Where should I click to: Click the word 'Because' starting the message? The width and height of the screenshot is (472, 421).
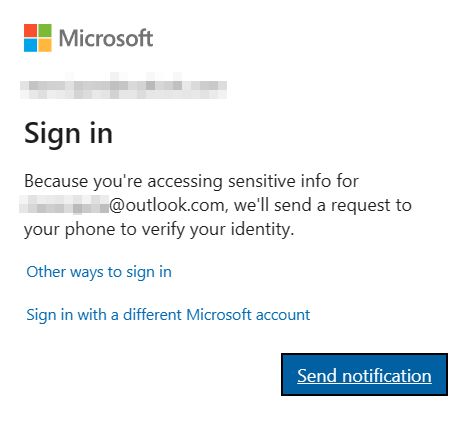(56, 181)
